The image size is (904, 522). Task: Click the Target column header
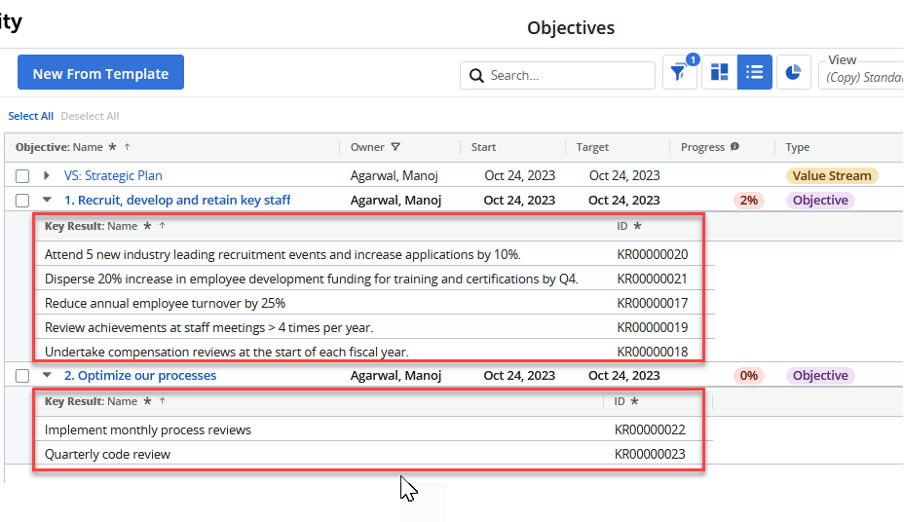point(592,147)
